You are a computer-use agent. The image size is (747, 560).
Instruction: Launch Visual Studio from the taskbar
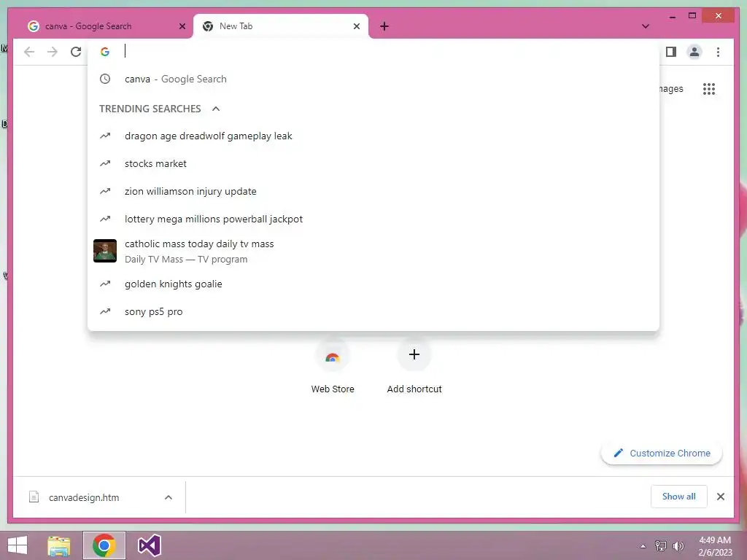tap(149, 545)
